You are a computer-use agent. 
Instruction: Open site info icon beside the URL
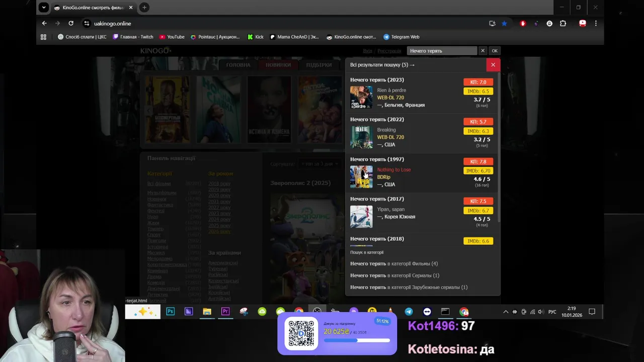click(x=87, y=23)
